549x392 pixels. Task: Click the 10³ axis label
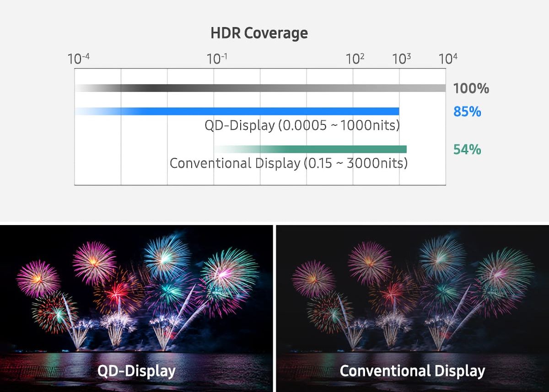[402, 59]
